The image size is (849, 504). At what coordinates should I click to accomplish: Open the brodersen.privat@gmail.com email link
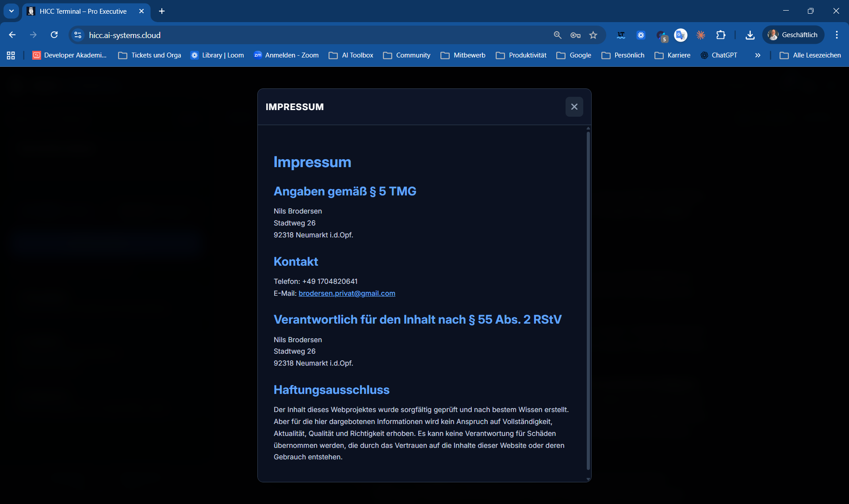pos(347,293)
